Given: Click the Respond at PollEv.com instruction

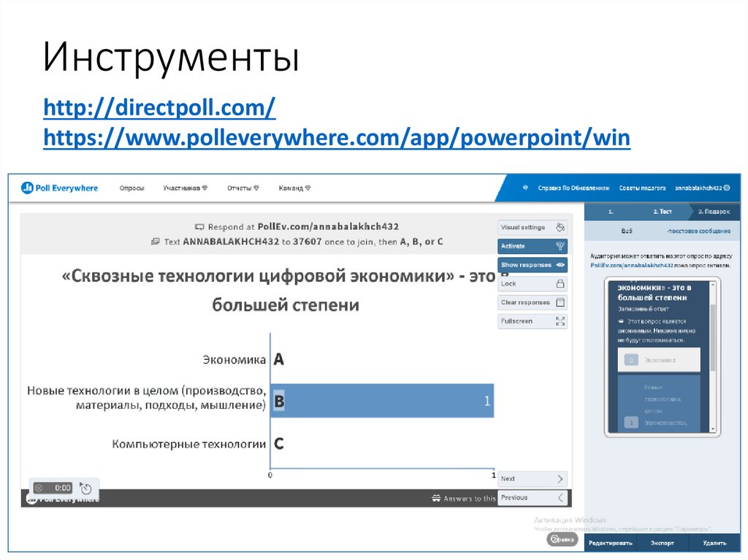Looking at the screenshot, I should [x=303, y=226].
